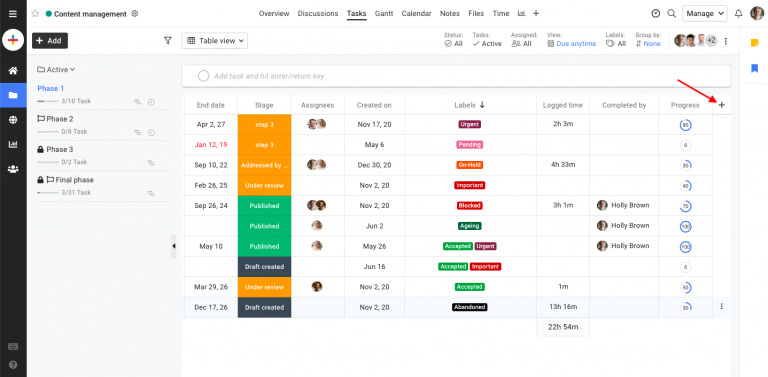Click the 13h 16m logged time cell
Screen dimensions: 768x377
563,307
